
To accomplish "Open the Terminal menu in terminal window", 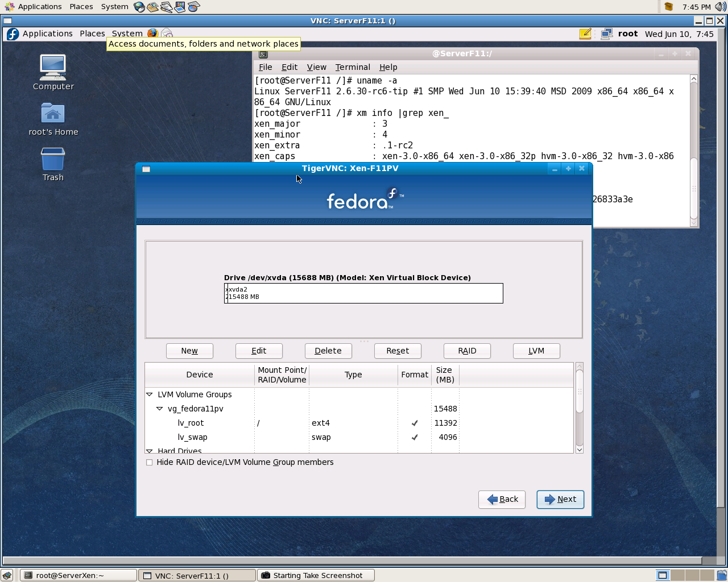I will 353,67.
